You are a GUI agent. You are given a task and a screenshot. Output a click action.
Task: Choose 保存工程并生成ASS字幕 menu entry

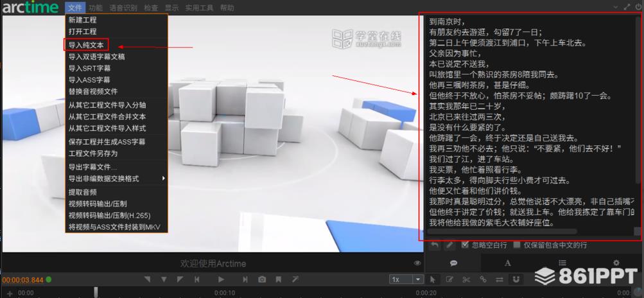pyautogui.click(x=116, y=142)
